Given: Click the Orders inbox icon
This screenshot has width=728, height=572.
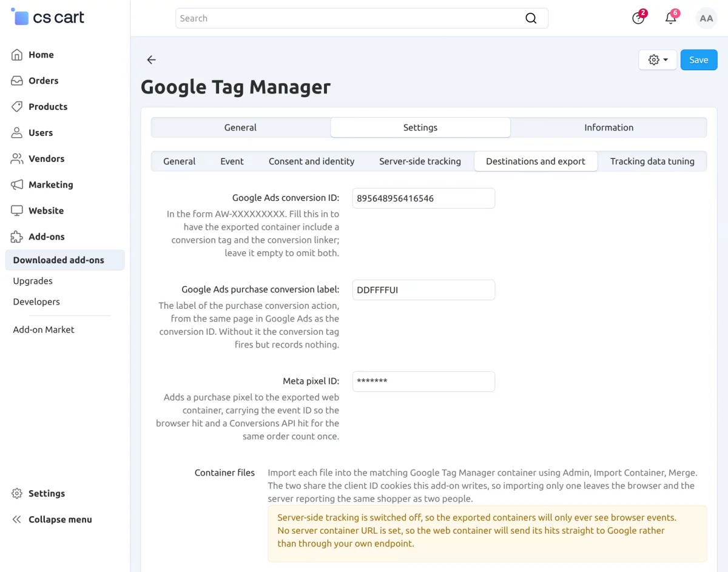Looking at the screenshot, I should [x=18, y=81].
